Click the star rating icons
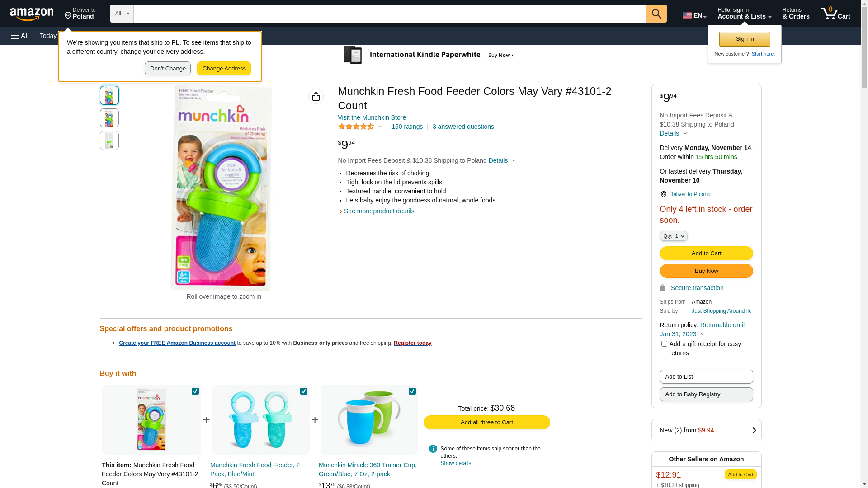This screenshot has height=488, width=868. pos(356,127)
